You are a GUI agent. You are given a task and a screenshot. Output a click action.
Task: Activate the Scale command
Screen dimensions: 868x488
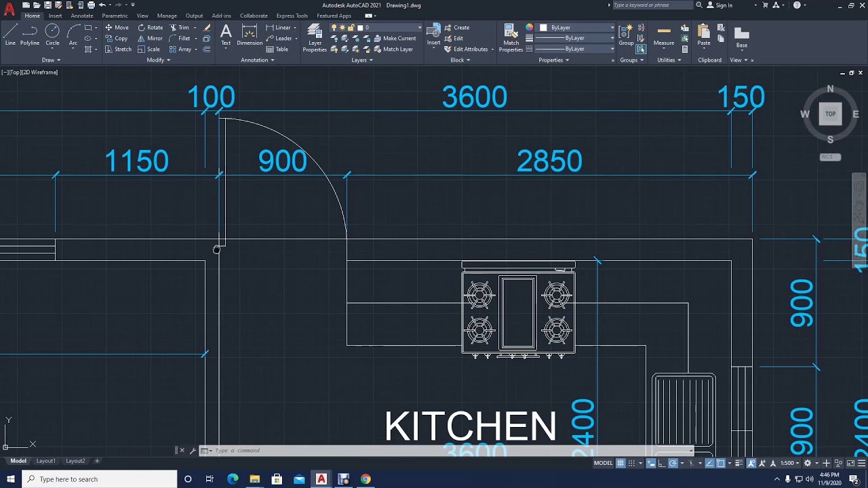tap(149, 49)
